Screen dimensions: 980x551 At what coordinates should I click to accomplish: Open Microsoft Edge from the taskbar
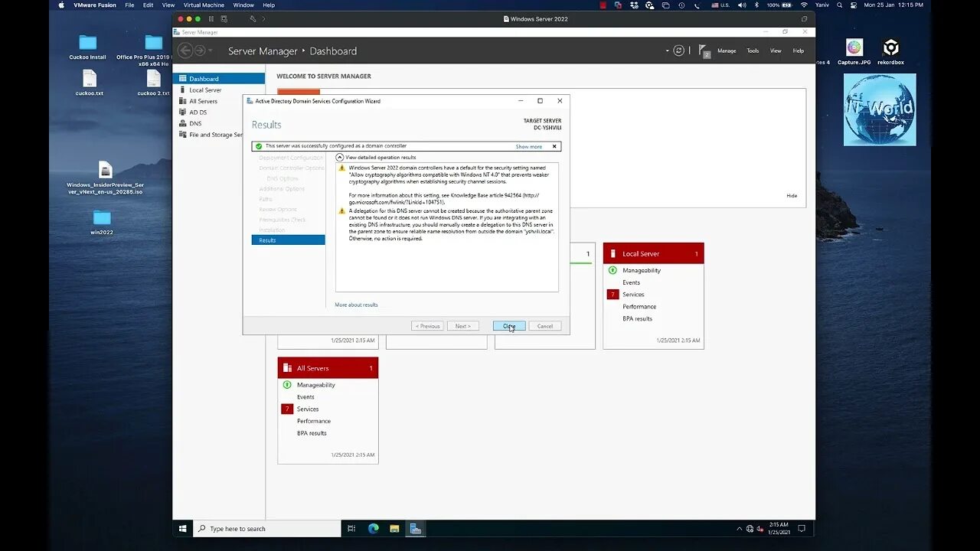point(374,529)
